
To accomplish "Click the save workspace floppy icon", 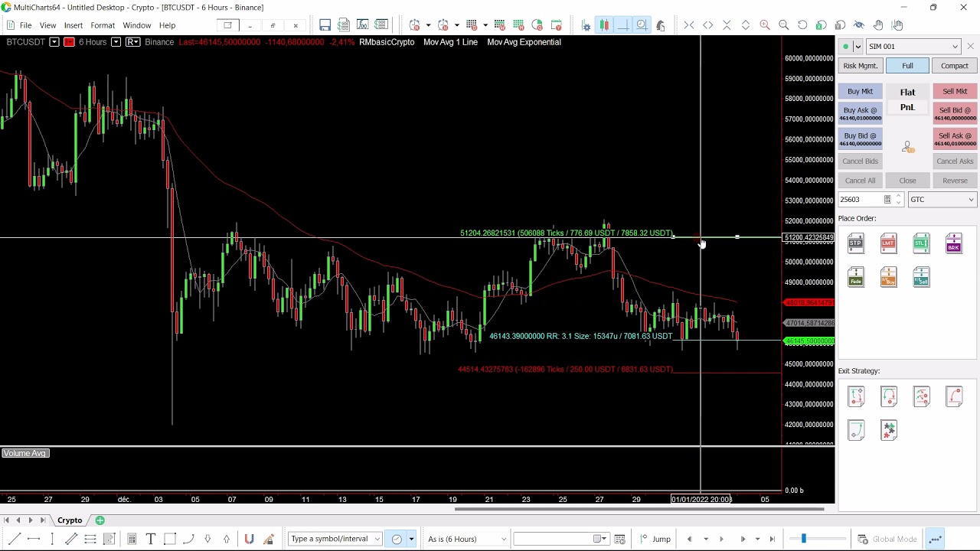I will (x=325, y=25).
